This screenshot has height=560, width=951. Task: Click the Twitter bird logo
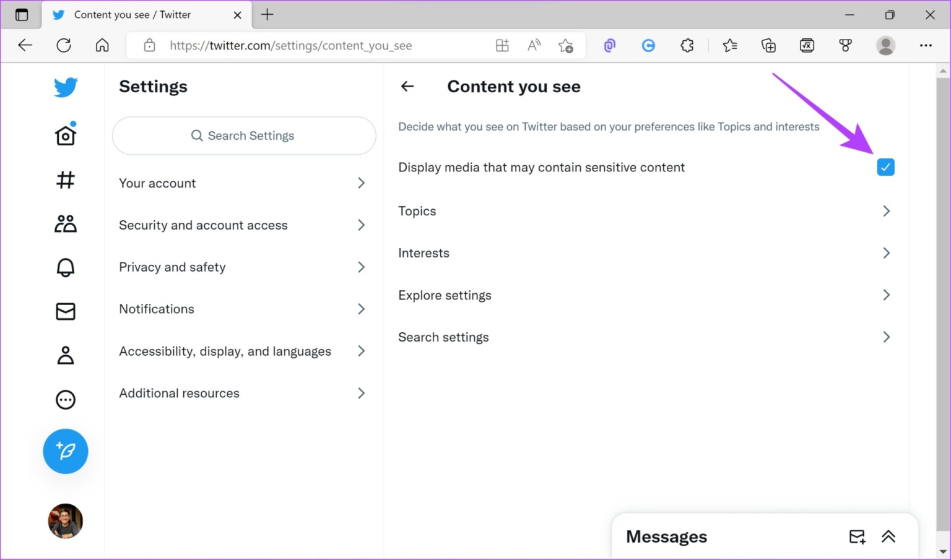(x=64, y=87)
